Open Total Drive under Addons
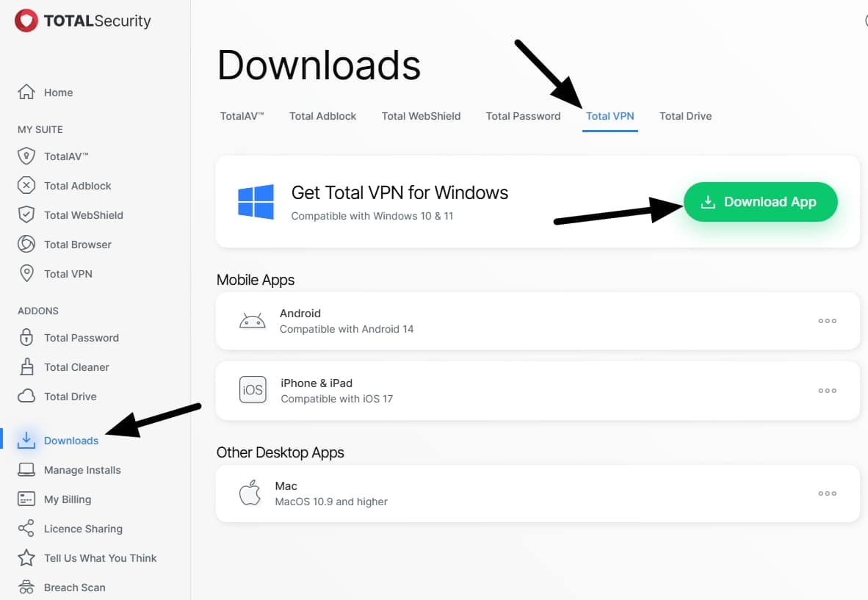The width and height of the screenshot is (868, 600). point(70,397)
